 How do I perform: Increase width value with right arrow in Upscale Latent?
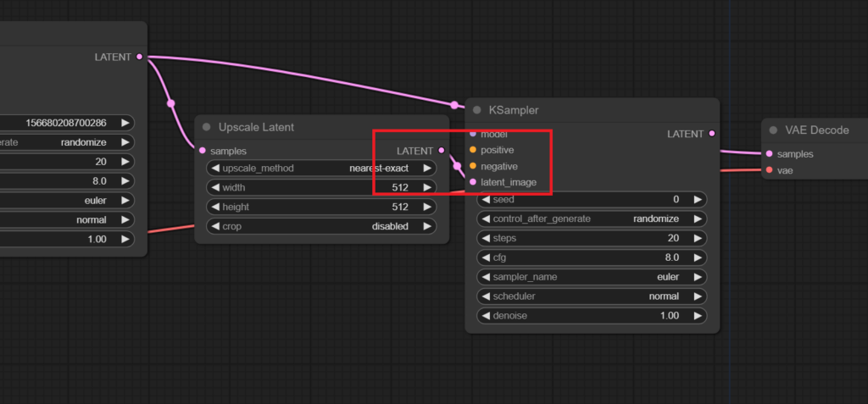click(427, 187)
